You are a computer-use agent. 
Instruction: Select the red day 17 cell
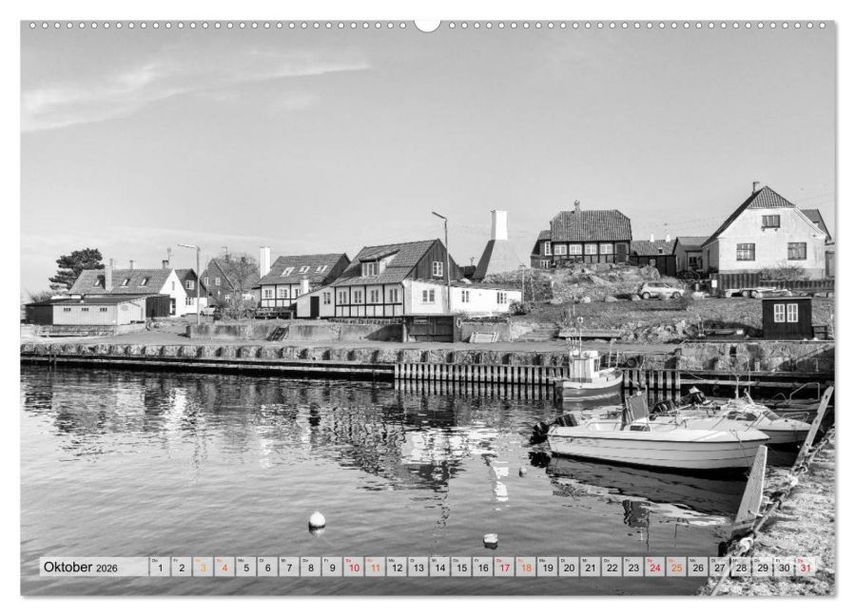504,568
